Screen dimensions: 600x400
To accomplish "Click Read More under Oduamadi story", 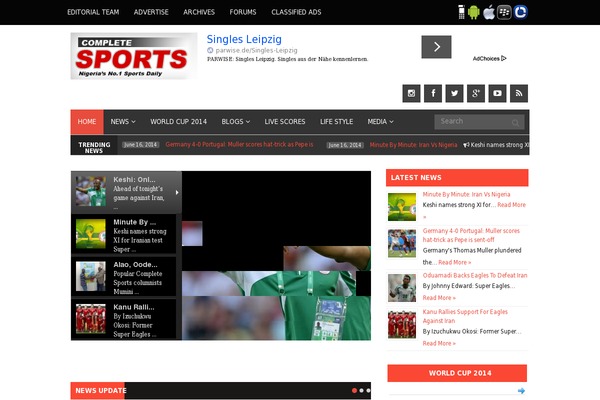I will point(439,298).
